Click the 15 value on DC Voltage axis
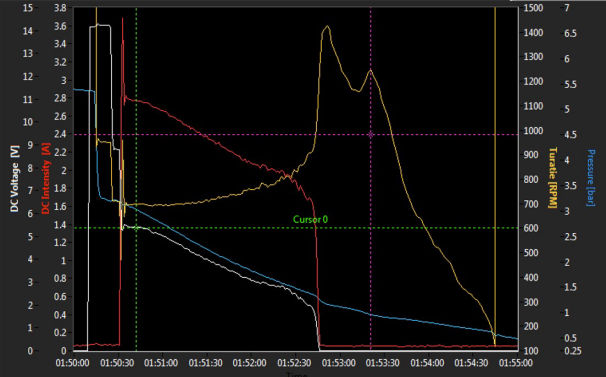This screenshot has height=377, width=606. [x=28, y=8]
